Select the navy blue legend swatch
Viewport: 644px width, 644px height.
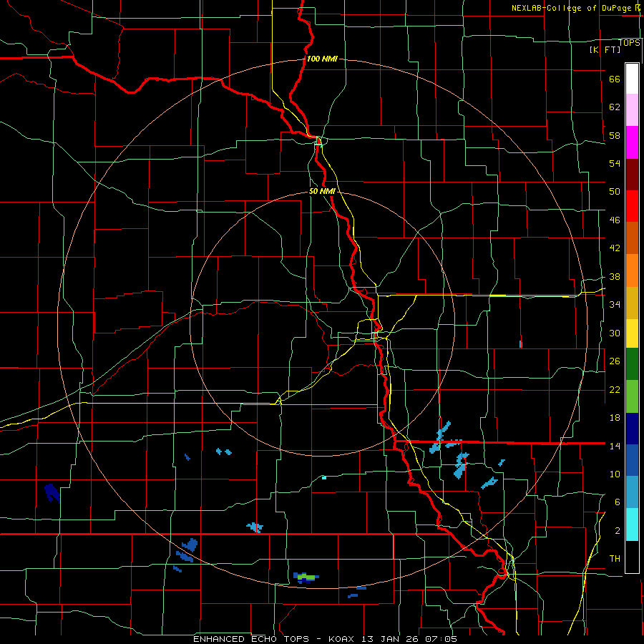click(632, 429)
